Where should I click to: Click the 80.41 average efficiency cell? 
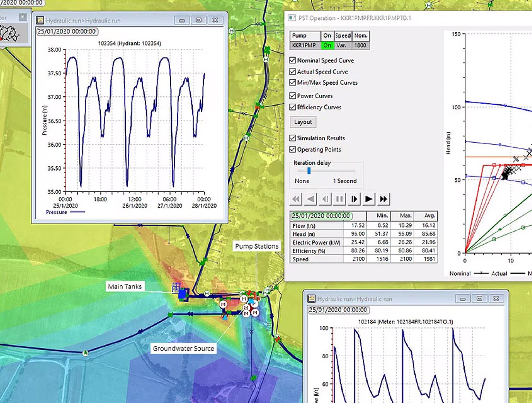click(426, 251)
